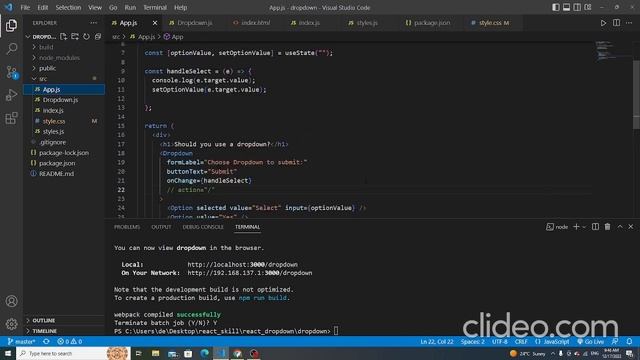Open Explorer more actions ellipsis

tap(94, 23)
